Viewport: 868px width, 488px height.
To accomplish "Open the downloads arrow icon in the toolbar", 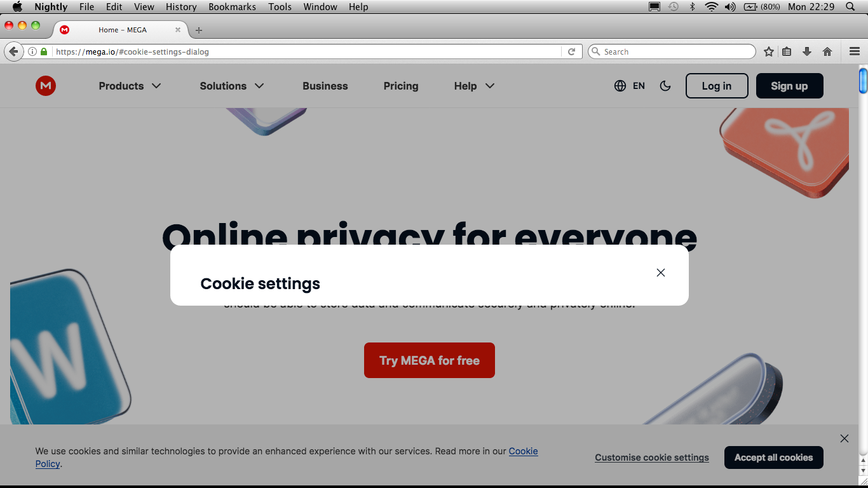I will click(x=807, y=51).
